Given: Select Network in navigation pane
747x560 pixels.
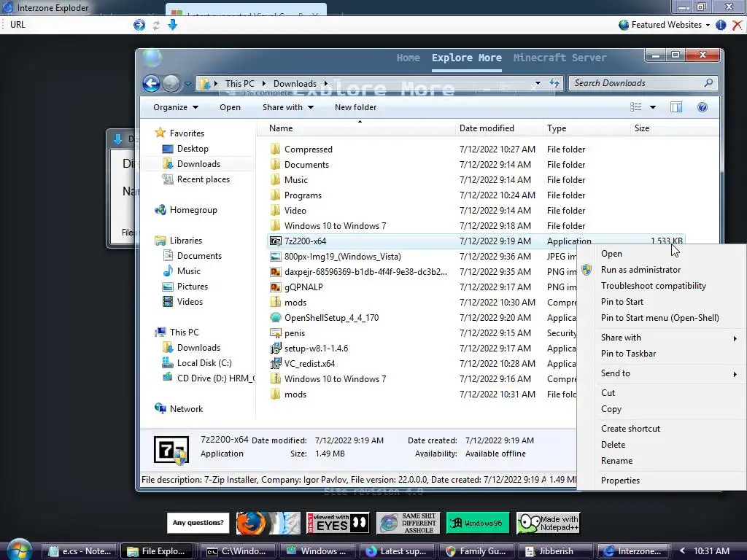Looking at the screenshot, I should pos(179,408).
